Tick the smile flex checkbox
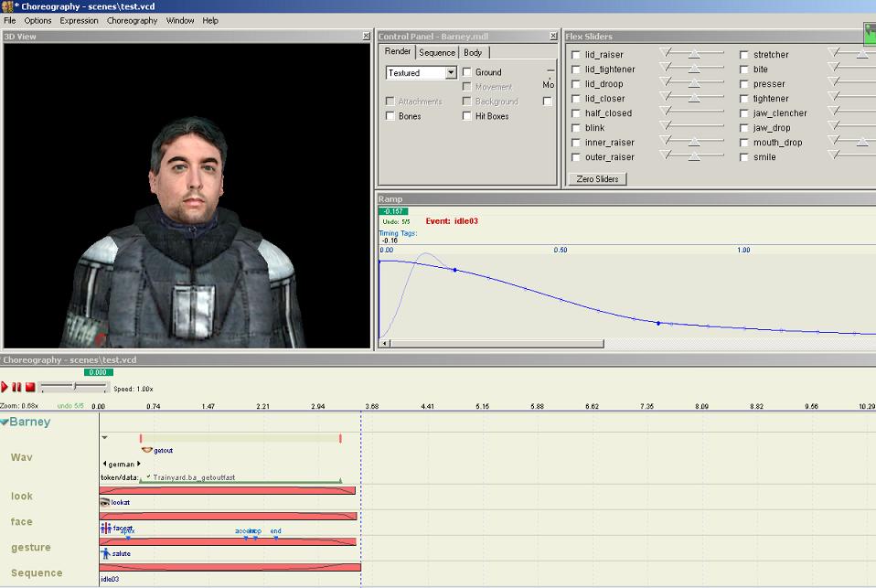The height and width of the screenshot is (588, 876). (743, 157)
